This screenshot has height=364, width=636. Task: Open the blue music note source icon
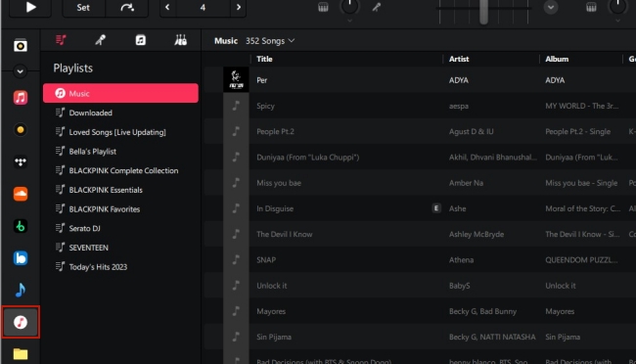[21, 290]
